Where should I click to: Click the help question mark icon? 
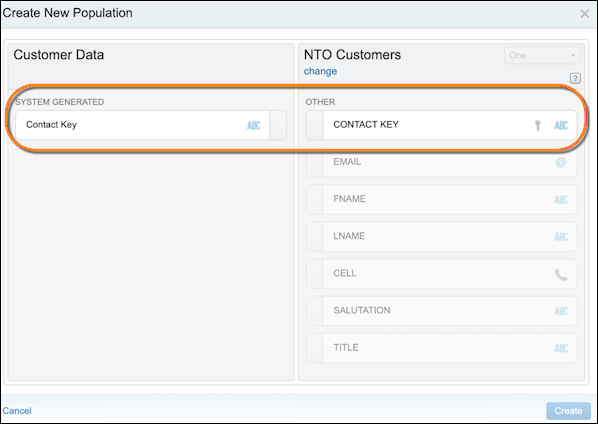point(575,78)
